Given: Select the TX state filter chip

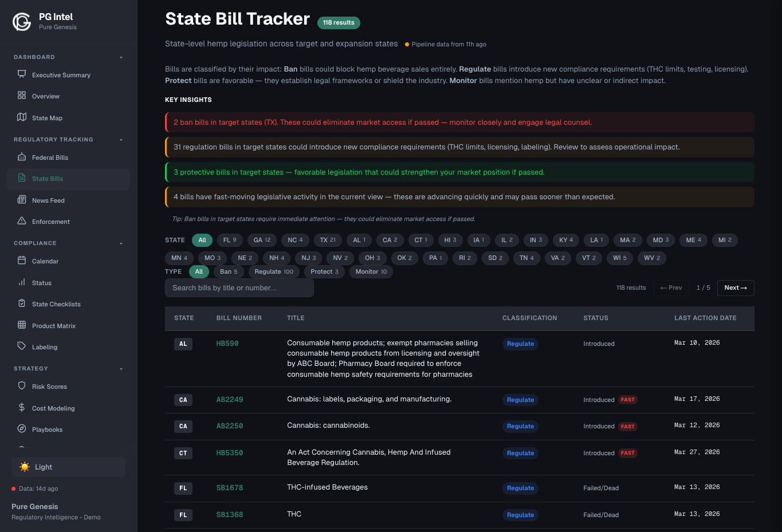Looking at the screenshot, I should (328, 240).
